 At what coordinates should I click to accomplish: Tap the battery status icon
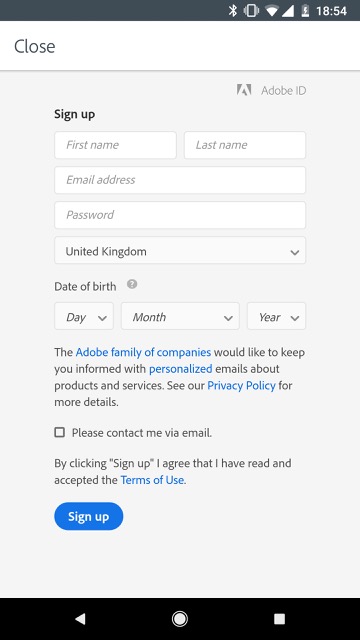(x=305, y=11)
